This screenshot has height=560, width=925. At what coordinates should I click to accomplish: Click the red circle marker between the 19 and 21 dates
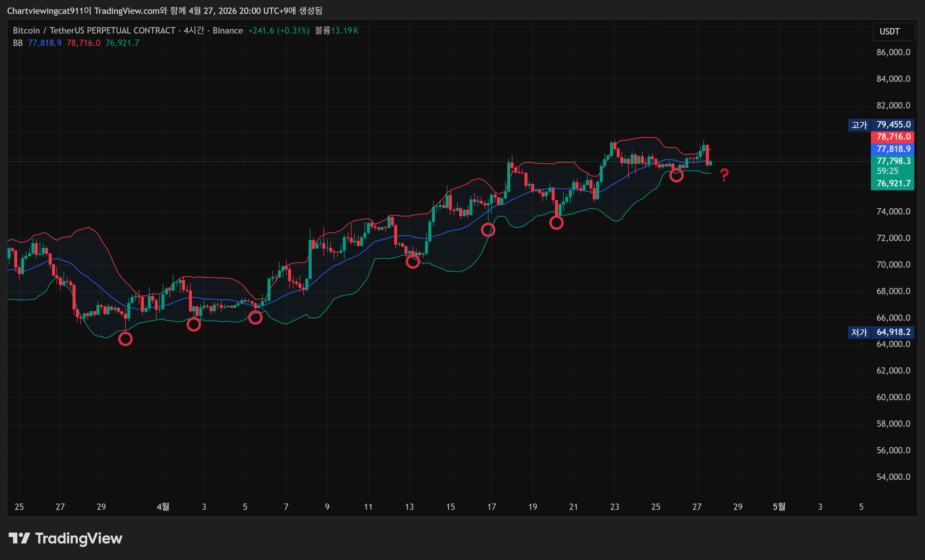click(x=556, y=223)
